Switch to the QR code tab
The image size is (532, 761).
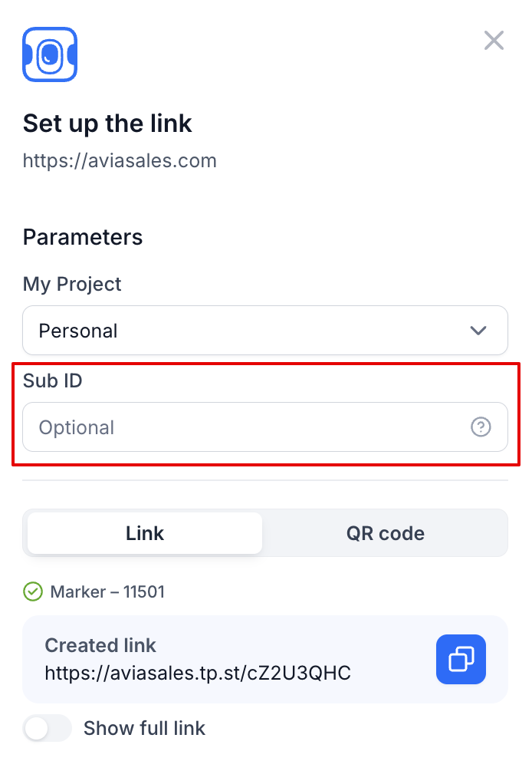(x=385, y=533)
